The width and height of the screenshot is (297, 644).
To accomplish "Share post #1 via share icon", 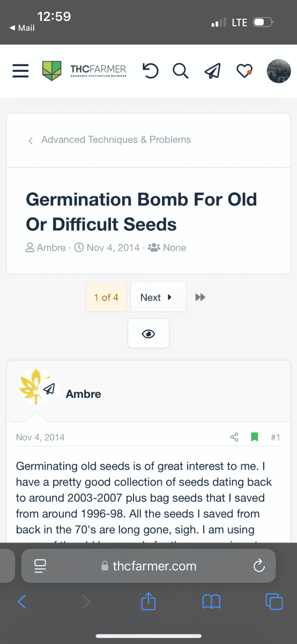I will click(x=234, y=437).
